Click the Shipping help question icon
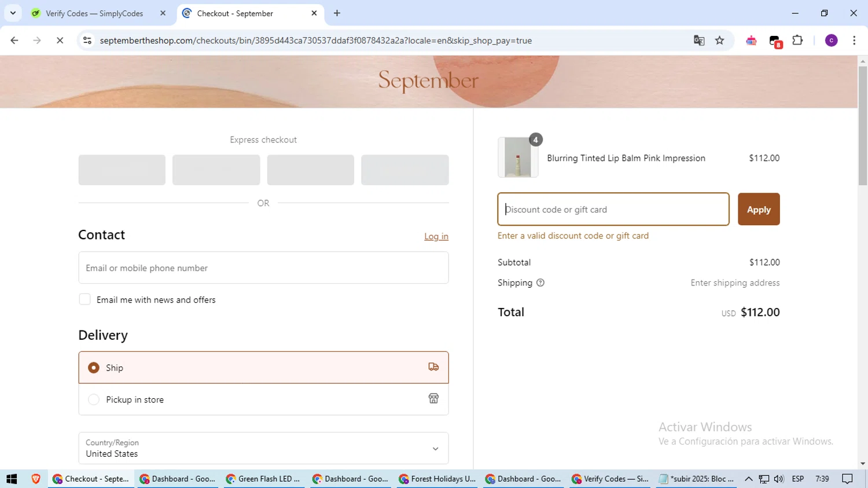This screenshot has height=488, width=868. click(540, 282)
